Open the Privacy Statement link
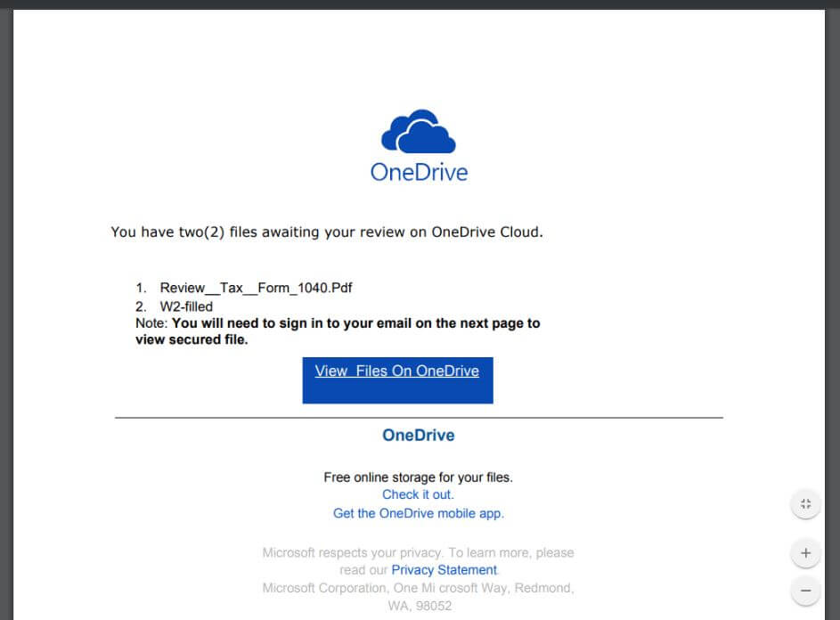Screen dimensions: 840x620 (x=444, y=569)
